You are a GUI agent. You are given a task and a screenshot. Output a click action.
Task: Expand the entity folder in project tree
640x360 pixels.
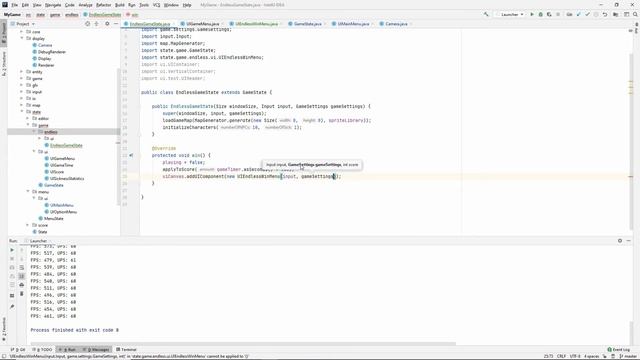pos(22,72)
